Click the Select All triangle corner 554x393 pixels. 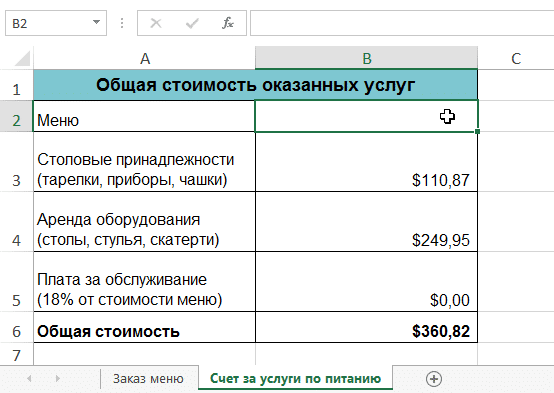click(x=22, y=59)
